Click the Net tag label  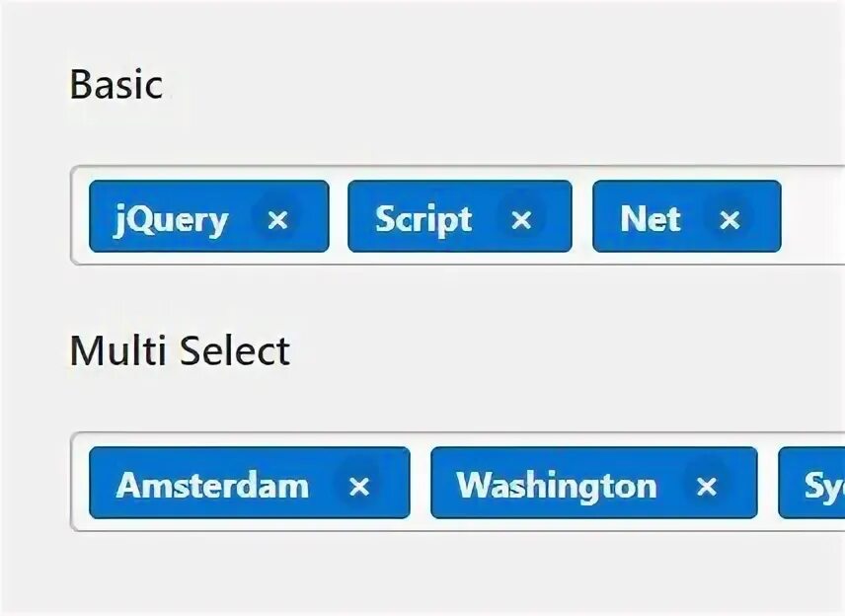pyautogui.click(x=651, y=218)
